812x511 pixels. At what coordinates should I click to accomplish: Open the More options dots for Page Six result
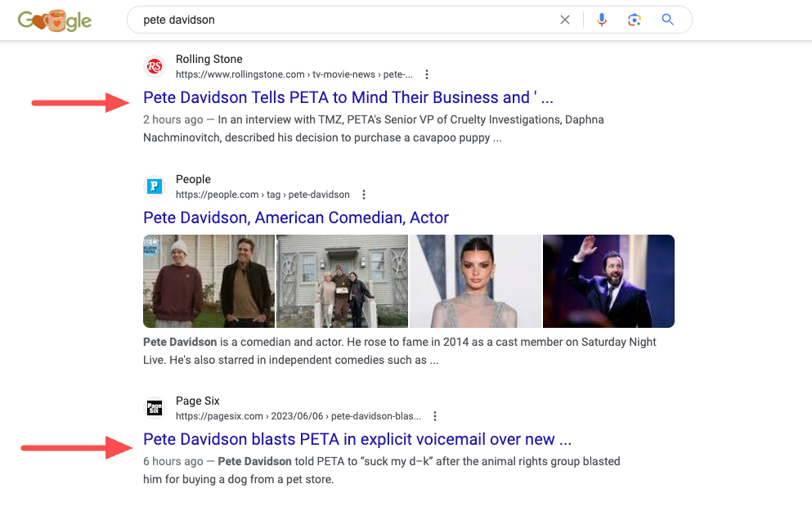point(435,416)
